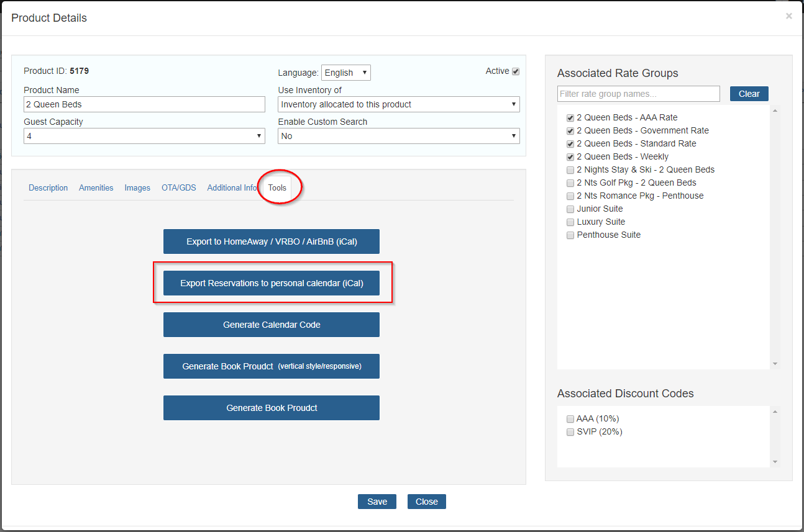Open the Enable Custom Search dropdown
Screen dimensions: 804x532
(x=399, y=136)
